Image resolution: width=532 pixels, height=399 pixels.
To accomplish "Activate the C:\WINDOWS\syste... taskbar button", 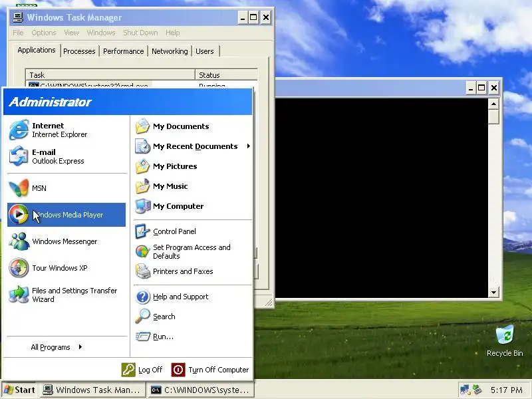I will pos(201,390).
